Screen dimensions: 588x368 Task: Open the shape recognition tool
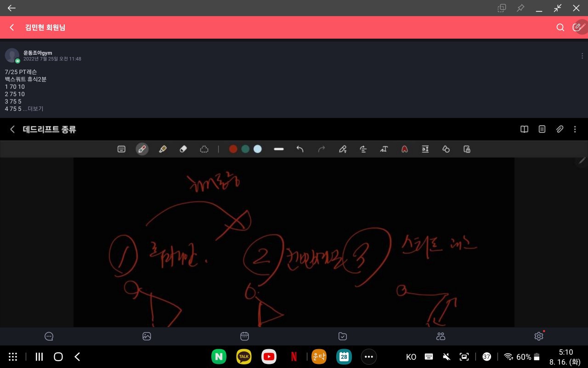coord(446,149)
